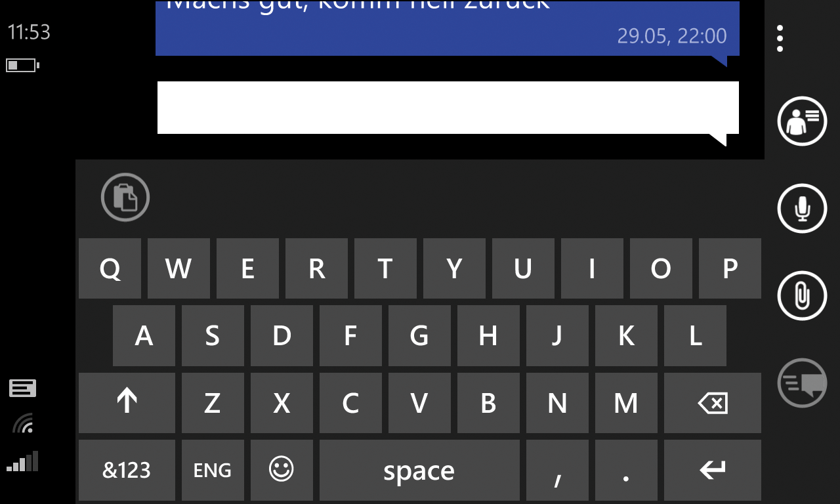Tap the backspace delete key
The image size is (840, 504).
point(713,403)
